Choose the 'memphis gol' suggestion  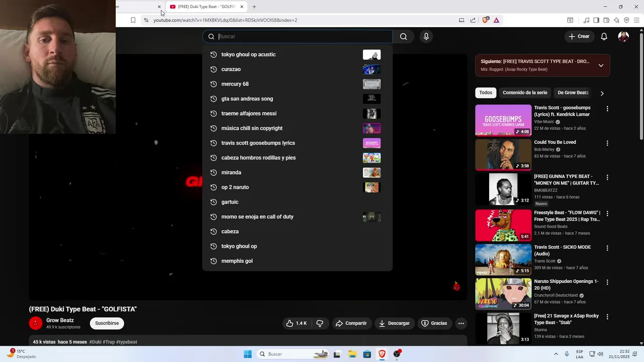pos(297,261)
